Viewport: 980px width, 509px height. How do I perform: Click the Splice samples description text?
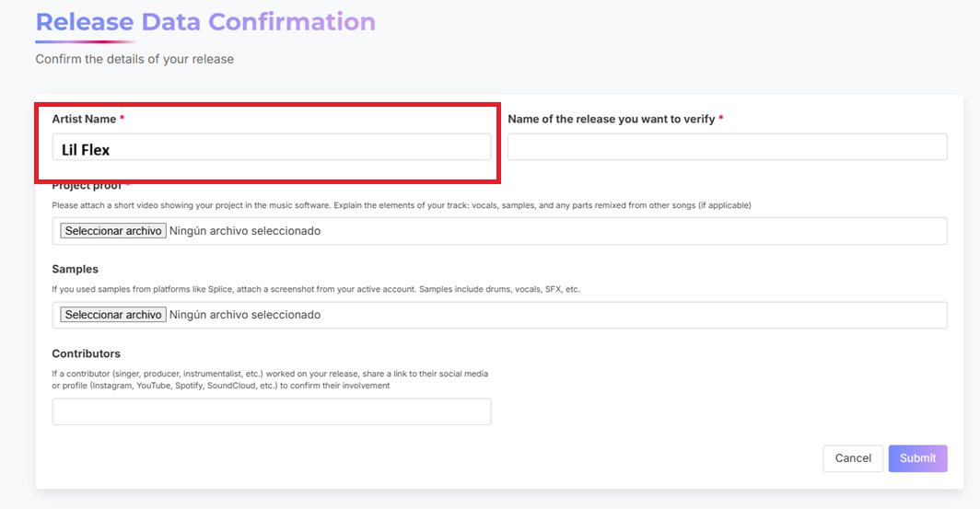(x=316, y=289)
